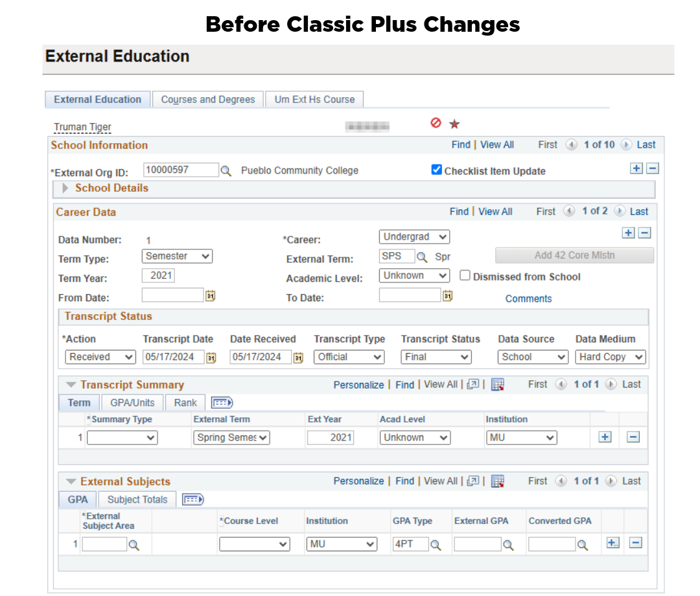Image resolution: width=700 pixels, height=596 pixels.
Task: Expand the School Details section
Action: click(x=64, y=189)
